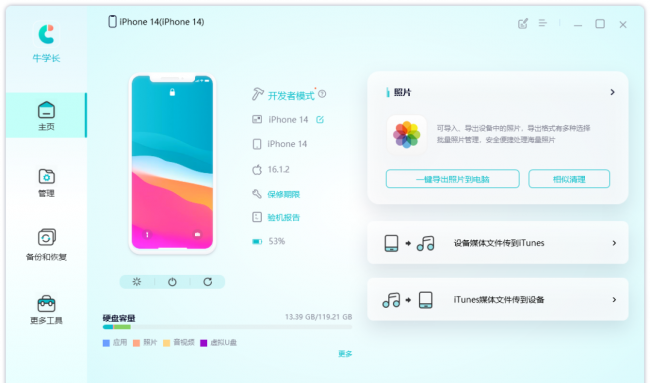The width and height of the screenshot is (650, 383).
Task: Click device-to-music icon in 设备媒体文件传到iTunes row
Action: [x=409, y=243]
